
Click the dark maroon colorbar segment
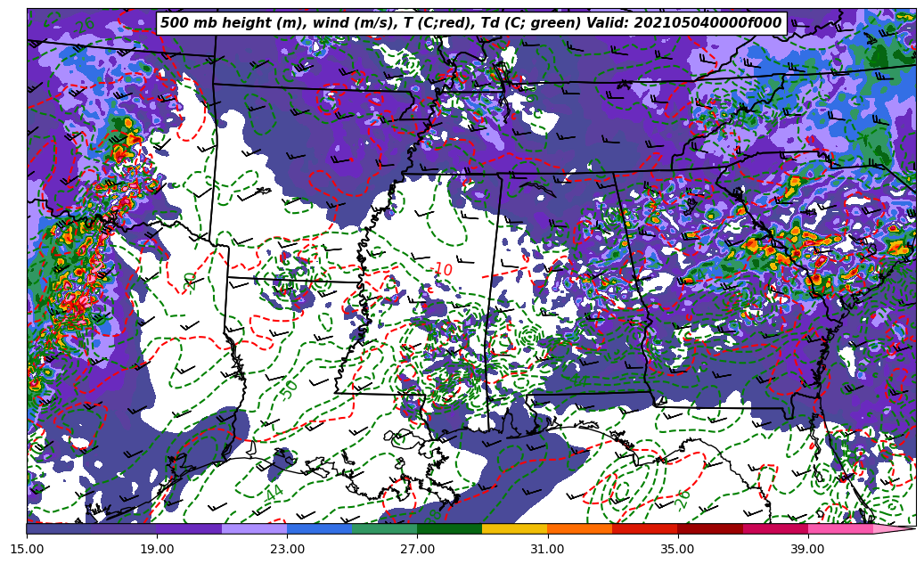coord(709,528)
